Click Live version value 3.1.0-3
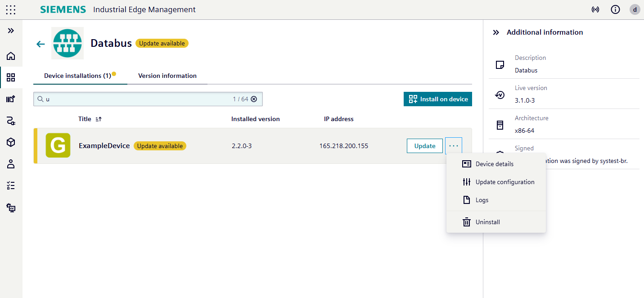Viewport: 644px width, 298px height. click(x=525, y=100)
